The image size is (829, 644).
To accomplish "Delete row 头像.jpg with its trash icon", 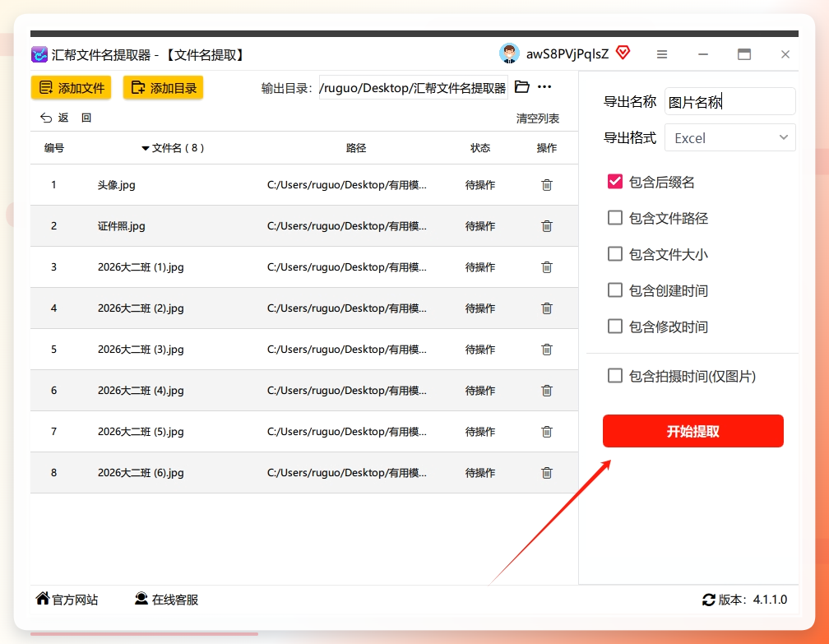I will pos(547,185).
